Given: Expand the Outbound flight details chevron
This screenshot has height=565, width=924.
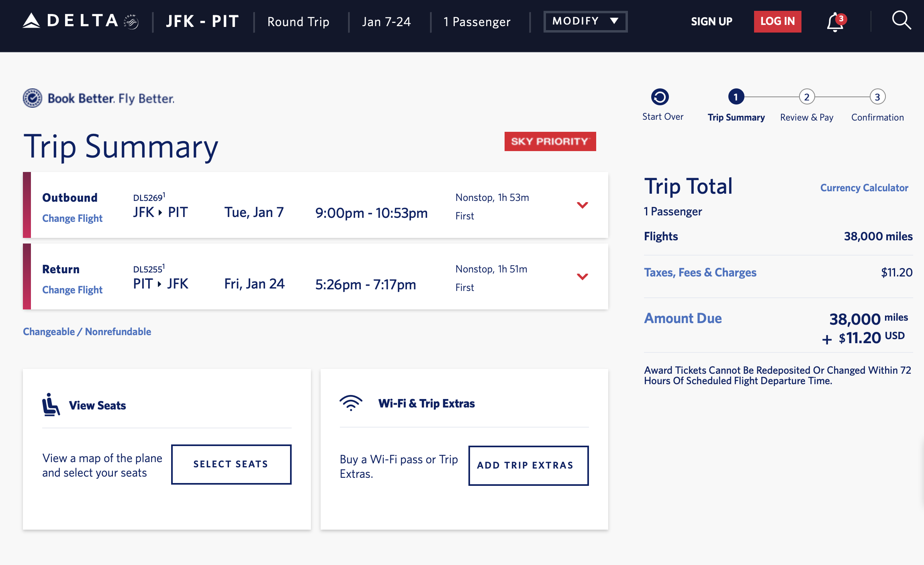Looking at the screenshot, I should click(x=582, y=205).
